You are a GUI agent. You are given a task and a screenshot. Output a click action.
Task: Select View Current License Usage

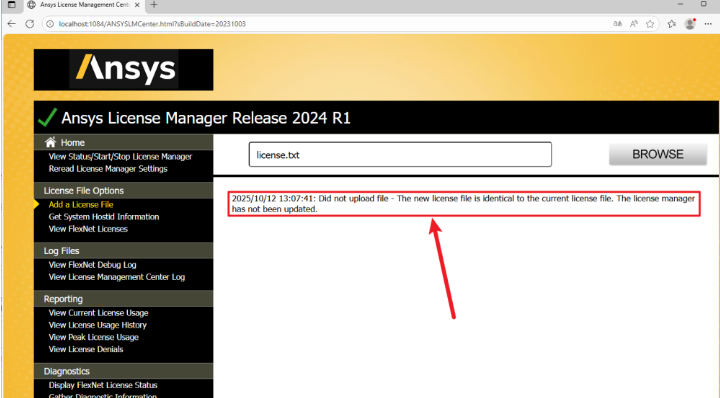pos(98,313)
